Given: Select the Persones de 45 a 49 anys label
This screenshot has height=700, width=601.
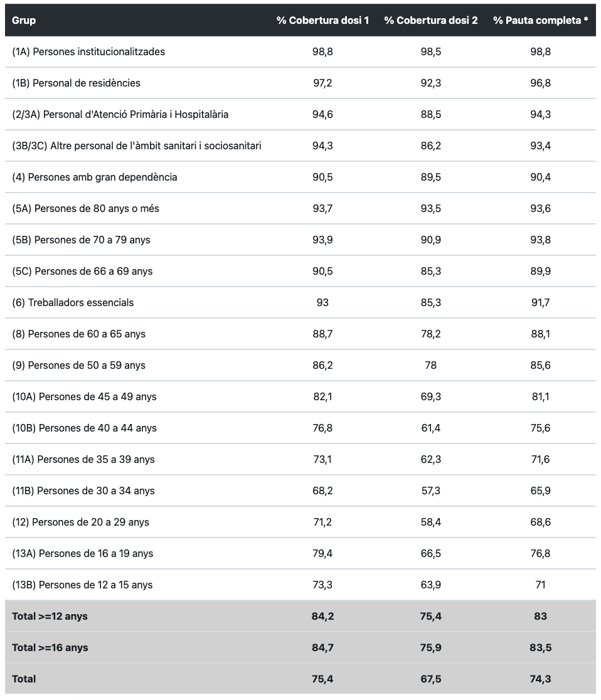Looking at the screenshot, I should [84, 397].
